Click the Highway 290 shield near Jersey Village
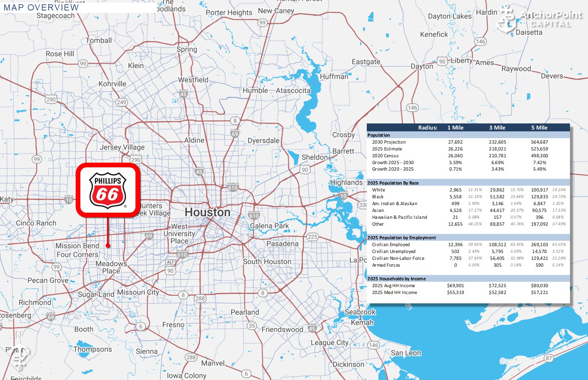 click(136, 159)
